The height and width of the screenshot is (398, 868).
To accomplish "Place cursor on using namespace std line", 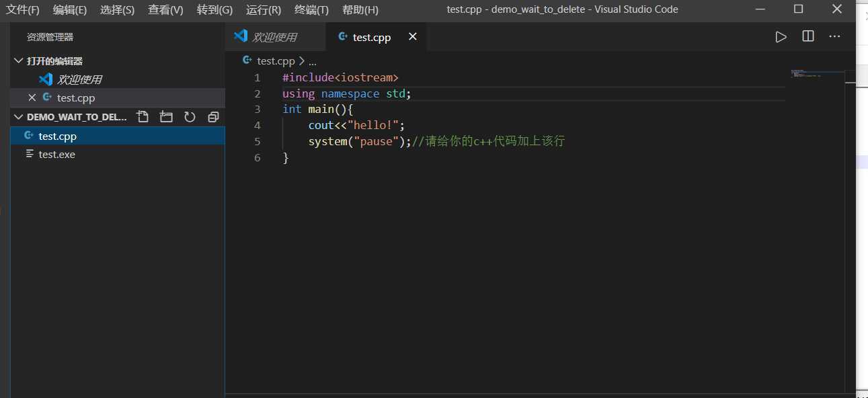I will [346, 93].
